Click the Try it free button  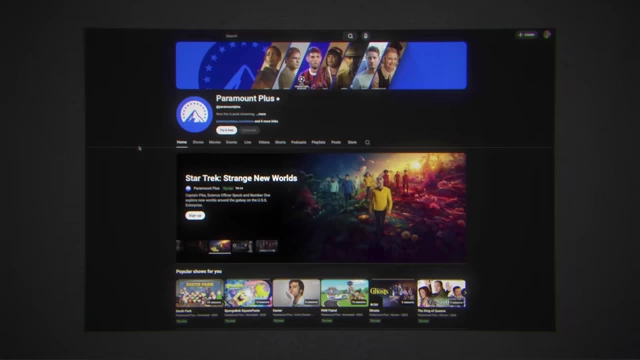pos(227,130)
